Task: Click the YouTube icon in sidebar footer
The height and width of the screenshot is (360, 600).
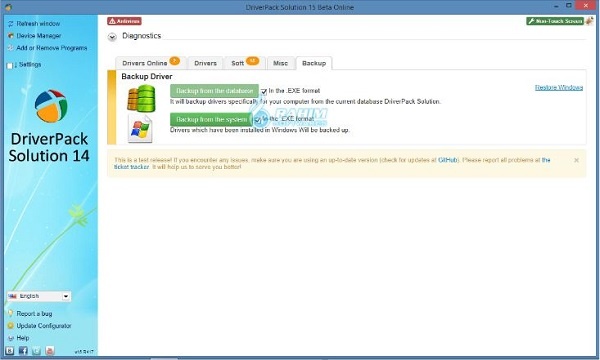Action: (x=50, y=350)
